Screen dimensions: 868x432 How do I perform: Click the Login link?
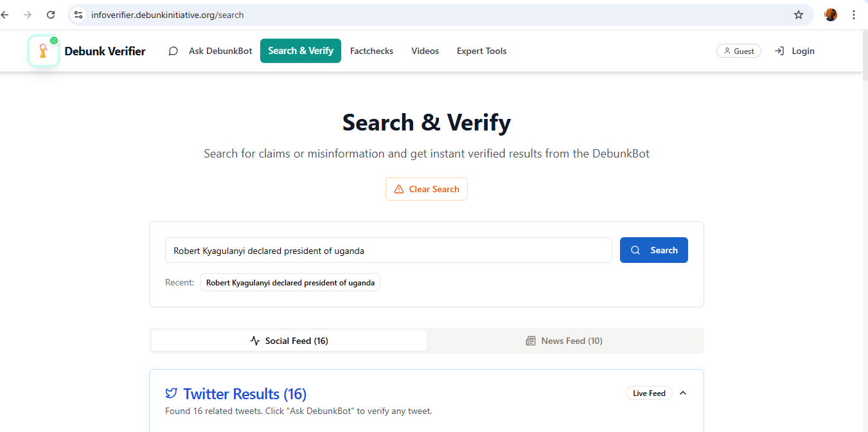click(x=795, y=51)
